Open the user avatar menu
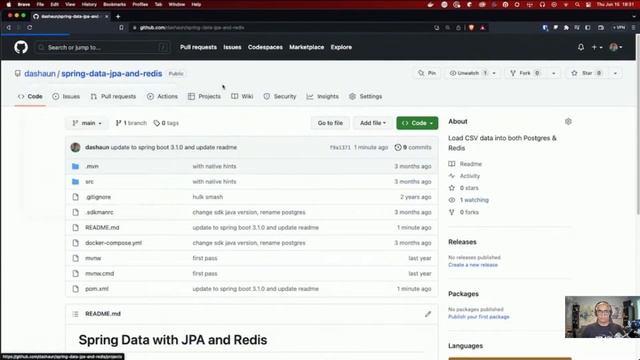The width and height of the screenshot is (640, 360). click(x=616, y=47)
